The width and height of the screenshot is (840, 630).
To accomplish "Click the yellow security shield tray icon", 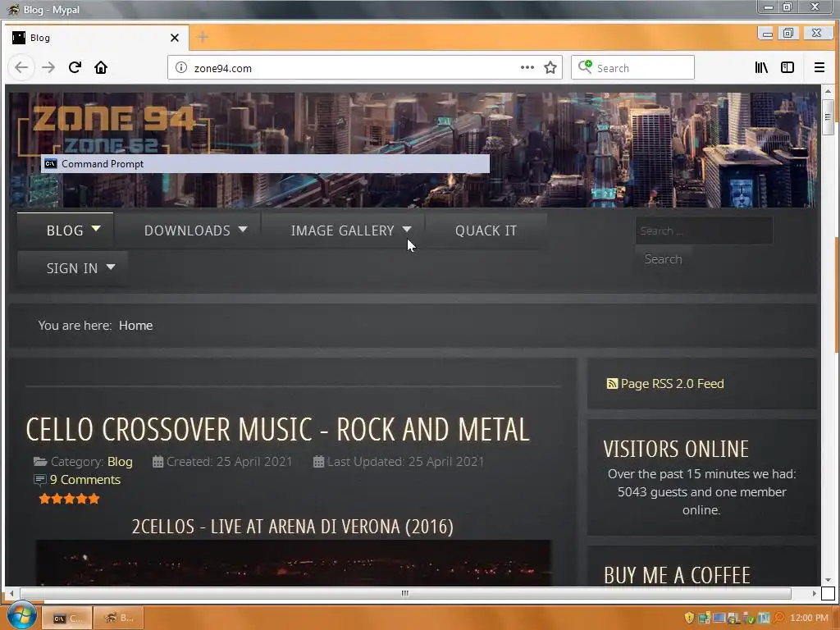I will pos(689,618).
